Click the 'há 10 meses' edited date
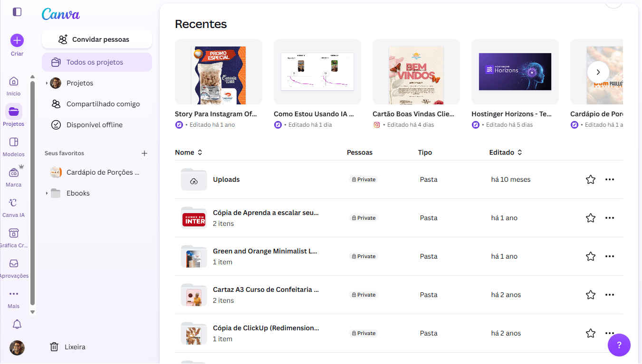The height and width of the screenshot is (364, 642). click(x=511, y=179)
